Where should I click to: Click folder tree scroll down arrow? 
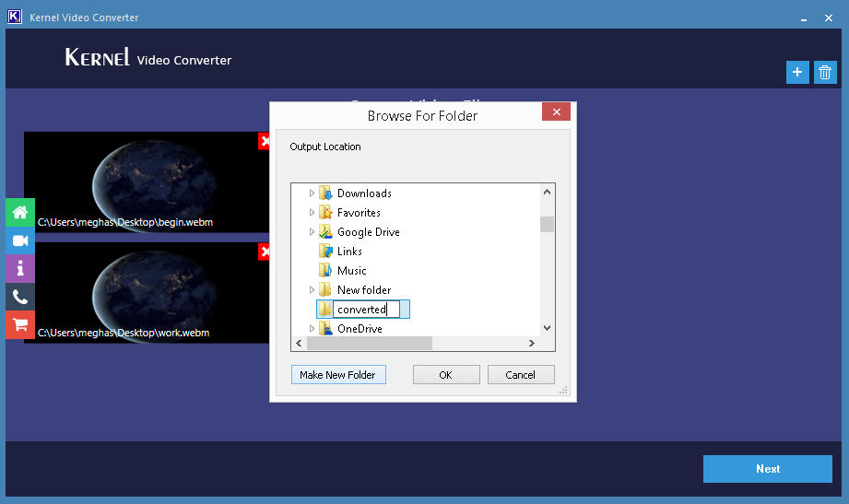point(547,328)
